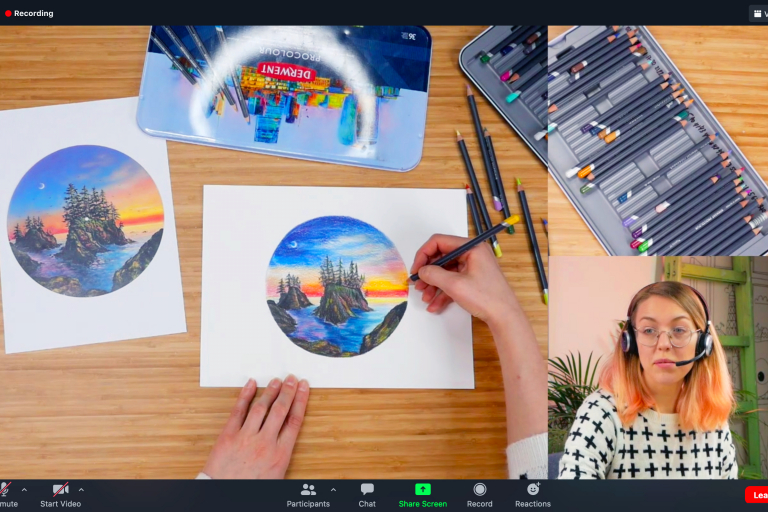Image resolution: width=768 pixels, height=512 pixels.
Task: Open video settings arrow beside Start Video
Action: [81, 490]
